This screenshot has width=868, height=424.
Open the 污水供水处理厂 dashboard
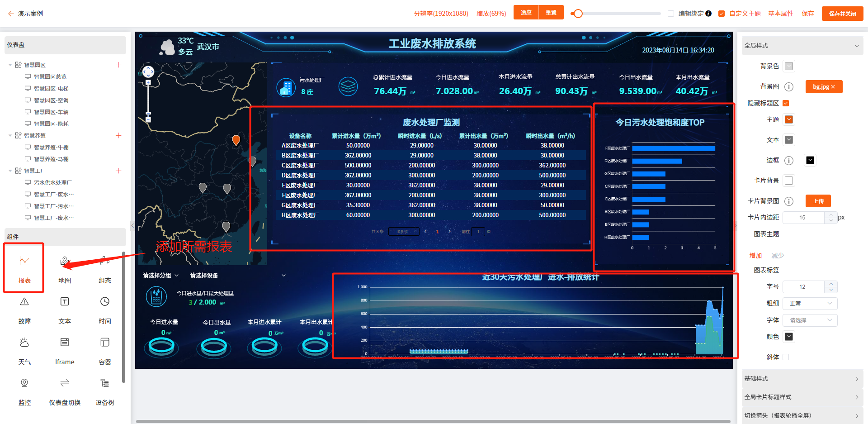[52, 182]
